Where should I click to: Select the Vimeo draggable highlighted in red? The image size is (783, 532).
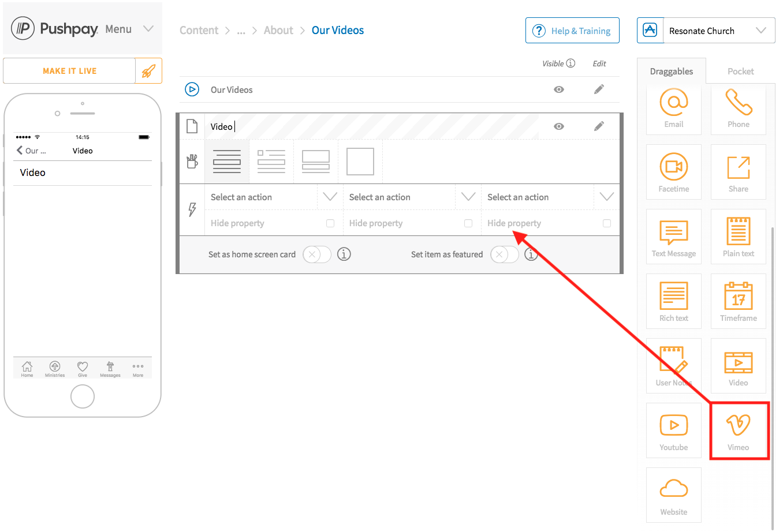[739, 430]
